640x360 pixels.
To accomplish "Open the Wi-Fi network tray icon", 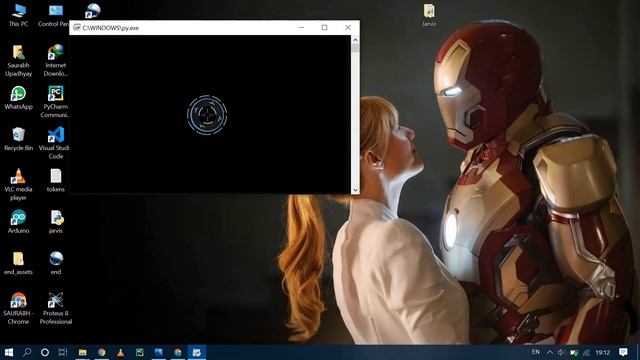I will pos(587,352).
